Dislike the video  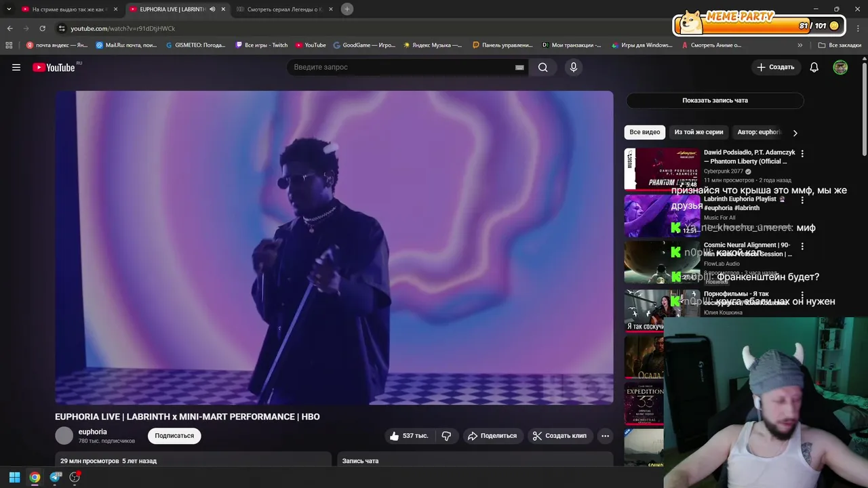pos(446,436)
